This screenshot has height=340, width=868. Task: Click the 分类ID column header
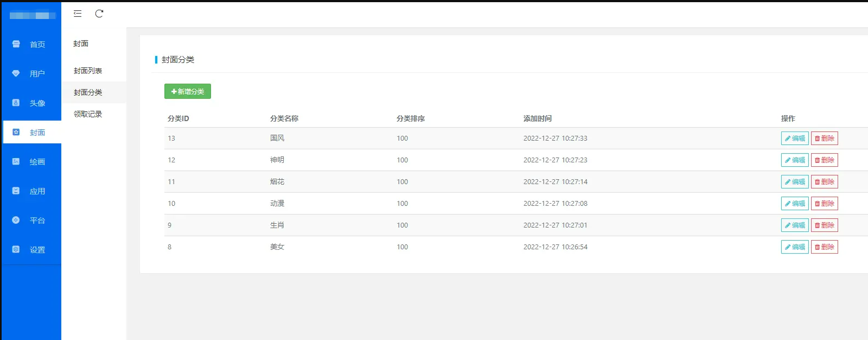click(x=178, y=118)
